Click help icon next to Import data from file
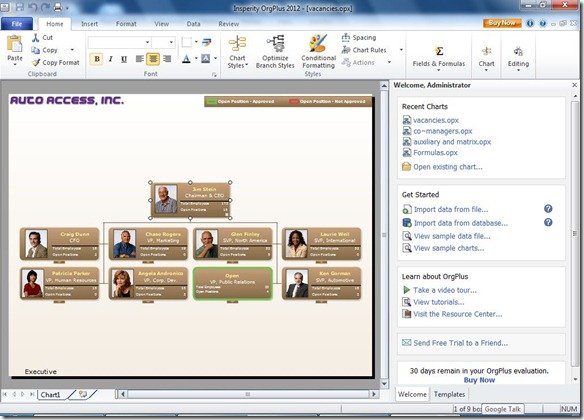The image size is (584, 420). coord(548,209)
